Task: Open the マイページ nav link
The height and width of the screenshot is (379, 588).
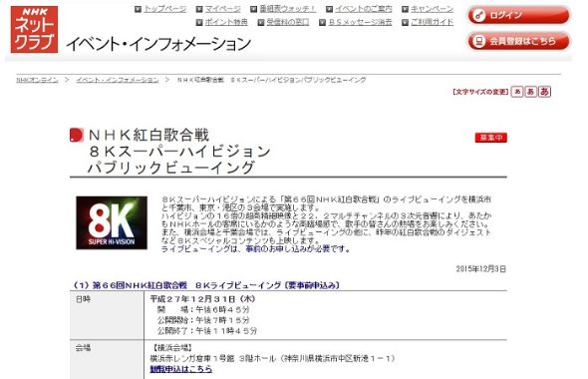Action: coord(223,9)
